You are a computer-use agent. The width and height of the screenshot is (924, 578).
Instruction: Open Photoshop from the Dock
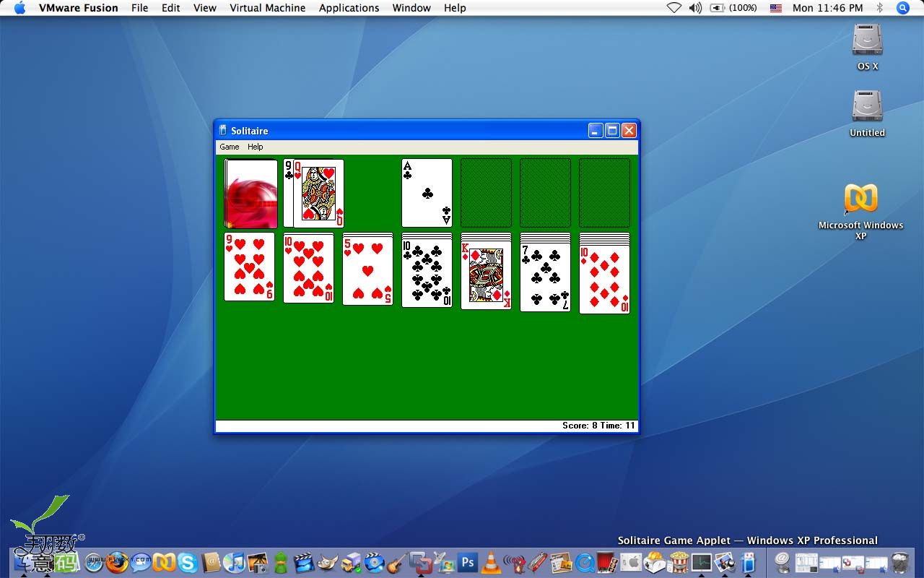pos(468,562)
